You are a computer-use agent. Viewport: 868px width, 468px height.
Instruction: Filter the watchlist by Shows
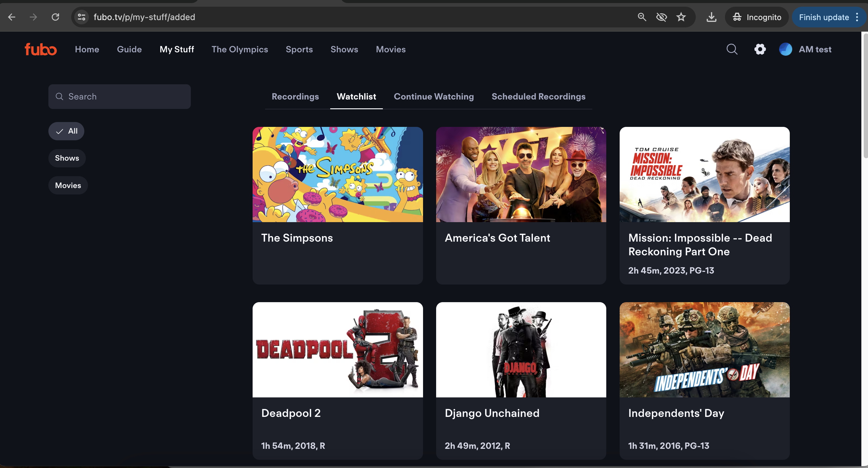point(67,158)
